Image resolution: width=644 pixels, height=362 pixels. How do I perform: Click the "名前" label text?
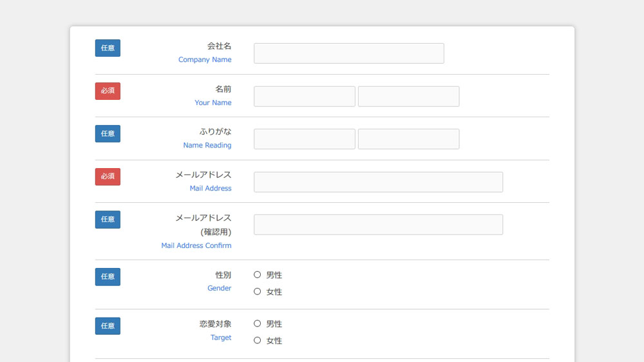pos(223,89)
